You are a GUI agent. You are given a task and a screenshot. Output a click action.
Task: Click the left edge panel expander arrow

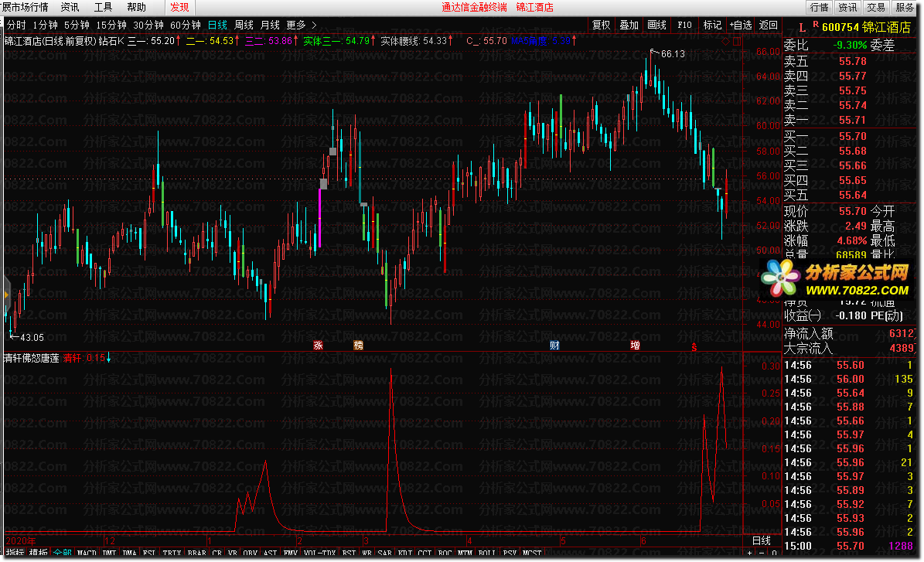point(6,294)
